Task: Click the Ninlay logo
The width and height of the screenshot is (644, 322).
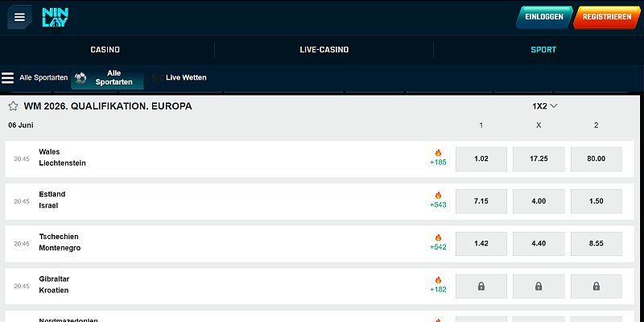Action: 55,17
